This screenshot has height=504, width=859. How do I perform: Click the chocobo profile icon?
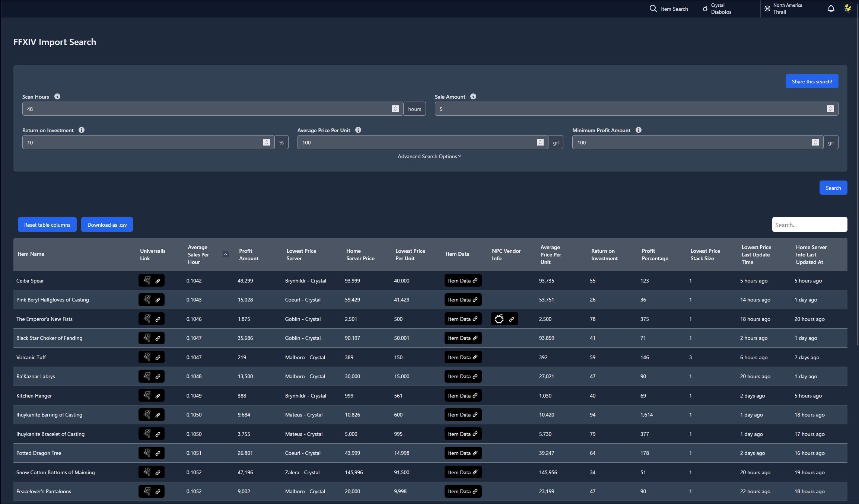(847, 9)
